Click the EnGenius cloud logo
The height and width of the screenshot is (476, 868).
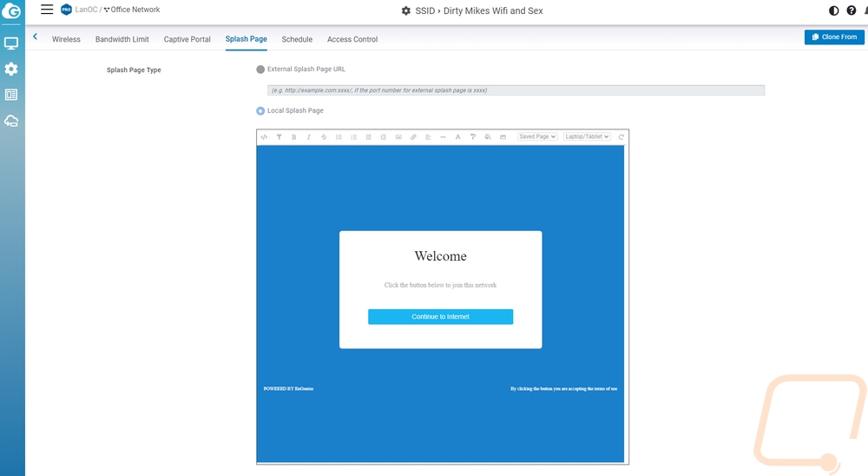tap(11, 10)
